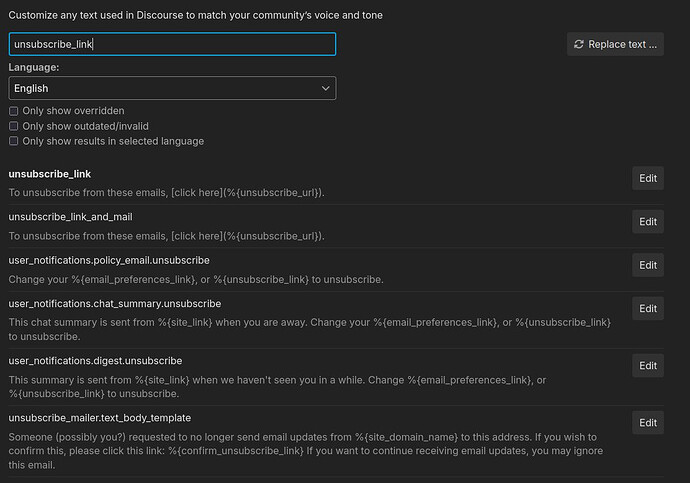This screenshot has width=690, height=483.
Task: Click user_notifications.policy_email.unsubscribe key
Action: 109,260
